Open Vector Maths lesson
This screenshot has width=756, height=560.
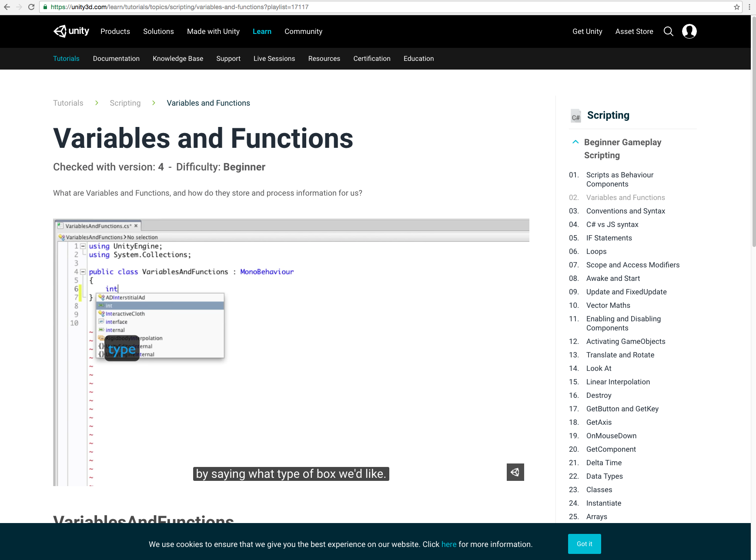tap(608, 305)
